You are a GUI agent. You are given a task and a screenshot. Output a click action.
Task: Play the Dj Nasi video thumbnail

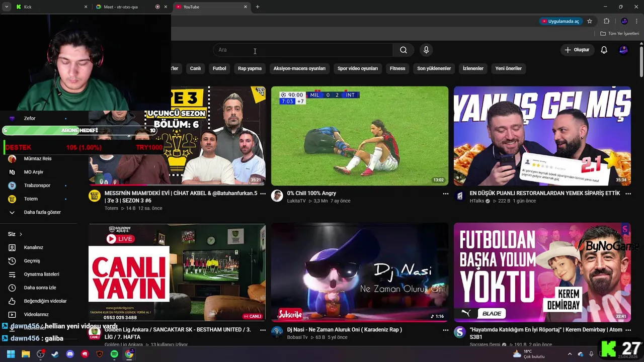tap(360, 272)
